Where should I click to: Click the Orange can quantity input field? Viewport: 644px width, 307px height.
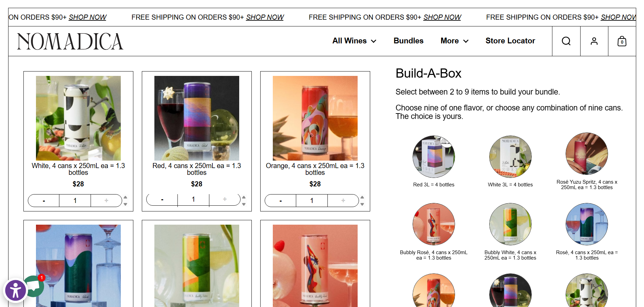[x=312, y=201]
